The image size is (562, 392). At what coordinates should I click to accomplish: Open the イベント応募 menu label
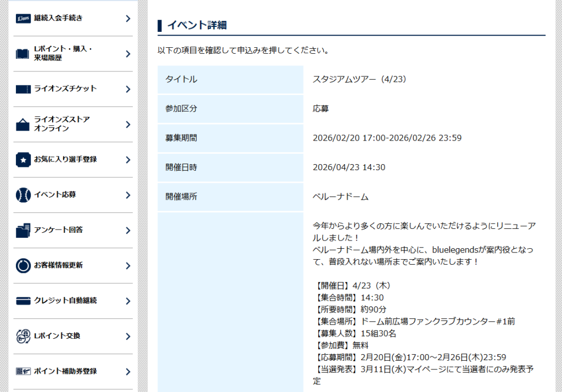[x=55, y=195]
